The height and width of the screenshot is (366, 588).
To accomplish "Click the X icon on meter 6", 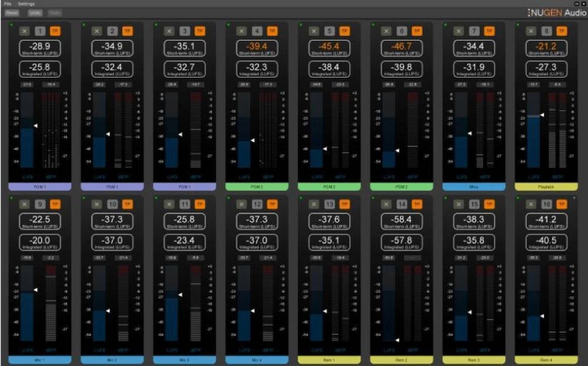I will tap(386, 31).
